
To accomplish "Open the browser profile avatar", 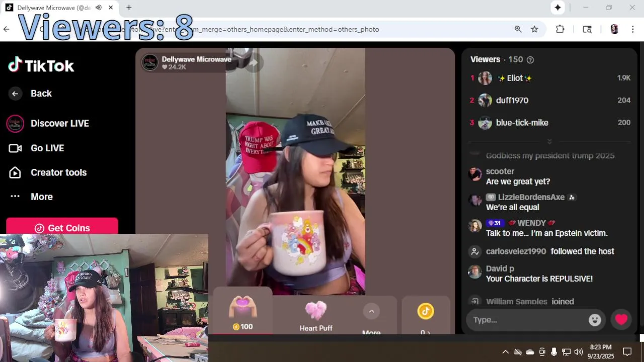I will pyautogui.click(x=614, y=29).
